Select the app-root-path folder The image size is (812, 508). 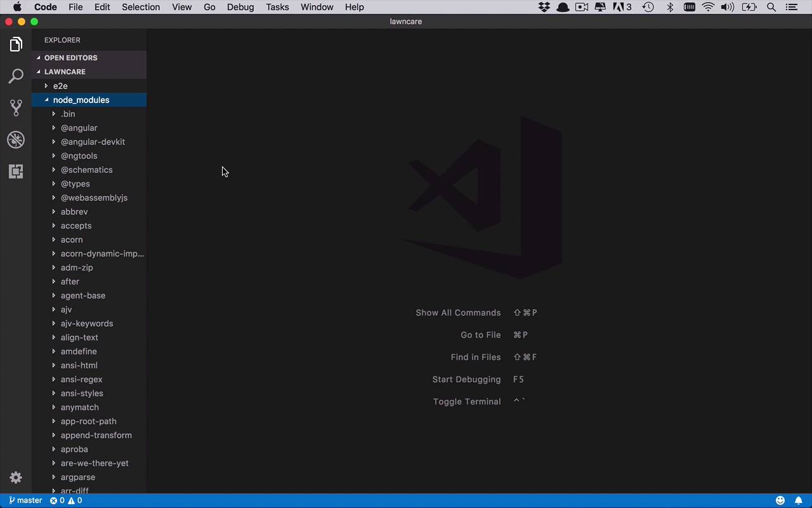88,421
